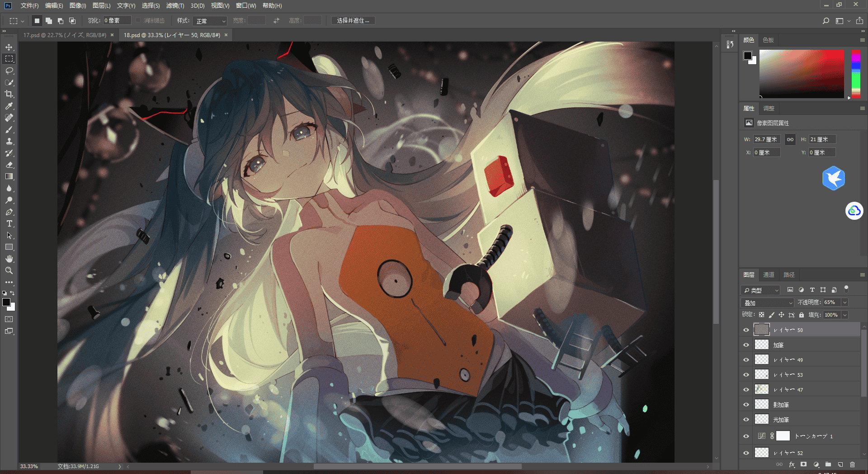Click the hue slider strip in color panel

tap(856, 74)
